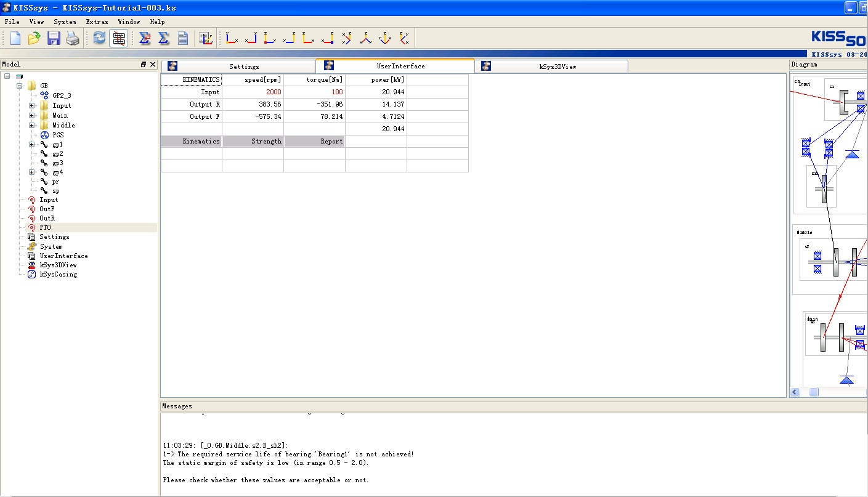Open the report document toolbar icon
868x497 pixels.
[x=183, y=38]
